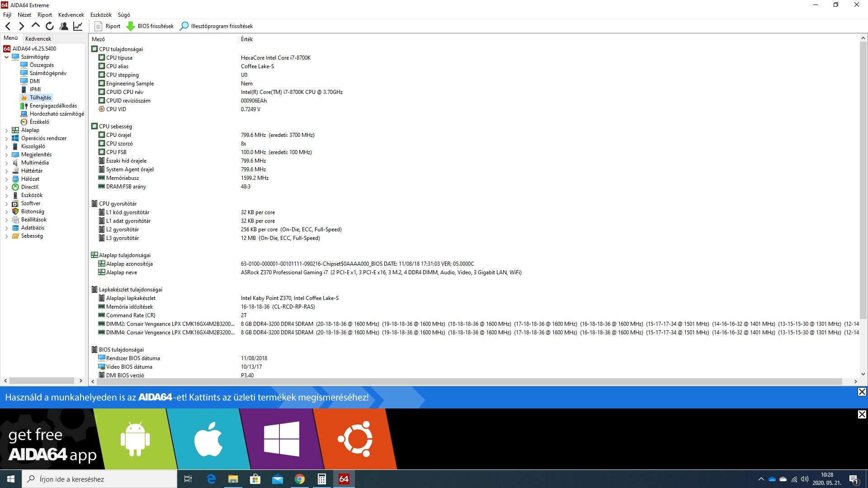Expand the DirectX tree node
868x488 pixels.
6,187
